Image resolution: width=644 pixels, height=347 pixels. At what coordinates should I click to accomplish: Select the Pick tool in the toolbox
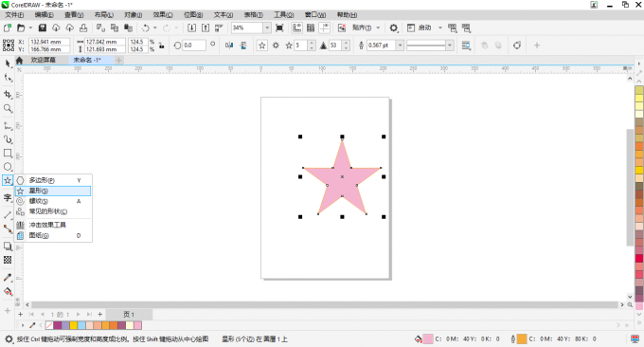(x=8, y=64)
